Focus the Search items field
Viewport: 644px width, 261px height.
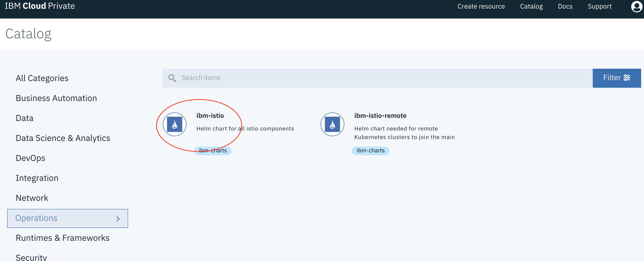click(x=378, y=78)
